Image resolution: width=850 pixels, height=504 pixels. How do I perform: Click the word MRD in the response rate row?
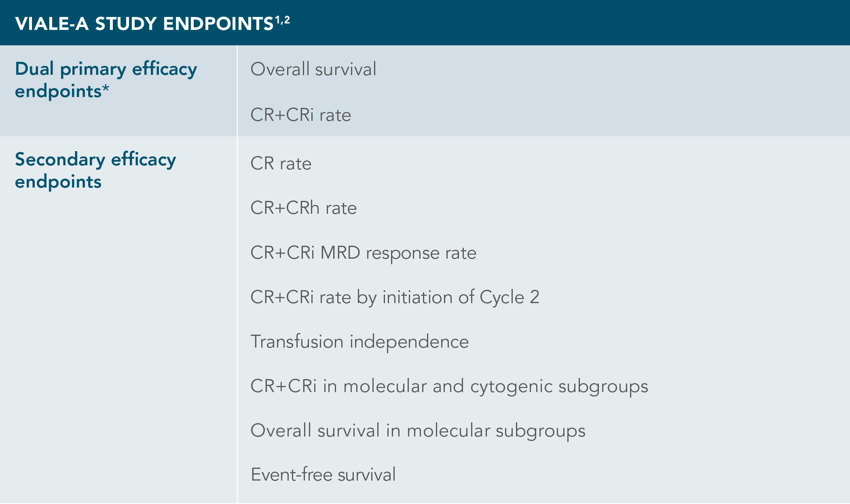[340, 253]
